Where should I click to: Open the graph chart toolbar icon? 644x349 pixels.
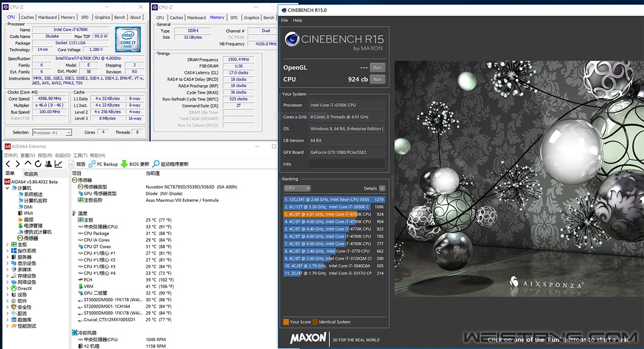tap(59, 164)
